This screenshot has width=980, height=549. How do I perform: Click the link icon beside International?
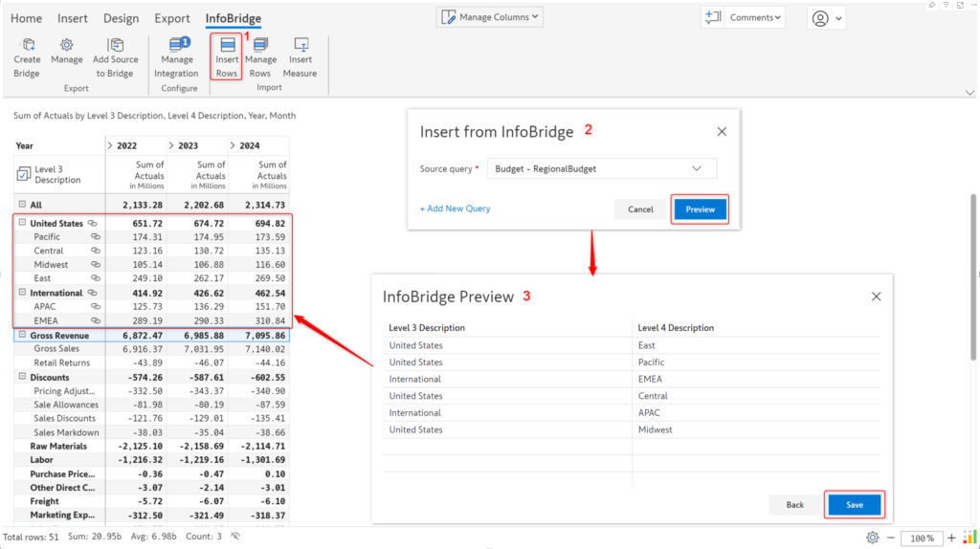[93, 293]
